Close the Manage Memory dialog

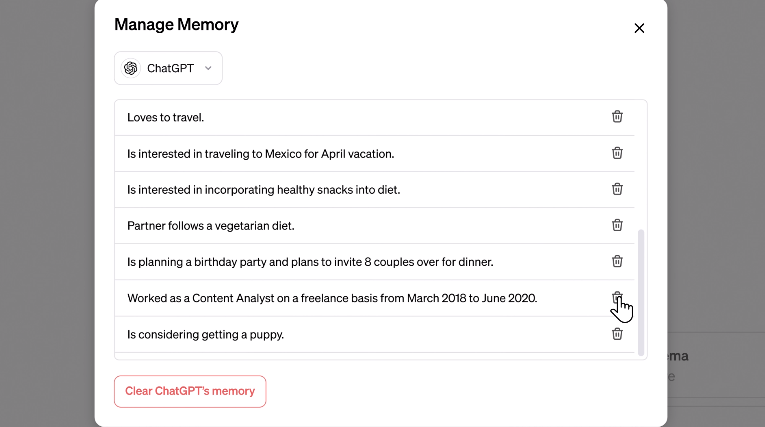[x=639, y=28]
